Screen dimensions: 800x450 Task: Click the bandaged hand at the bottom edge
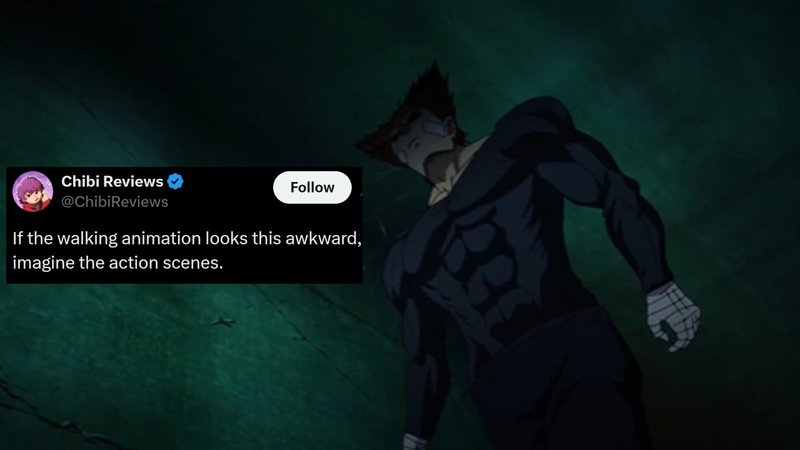pos(414,442)
